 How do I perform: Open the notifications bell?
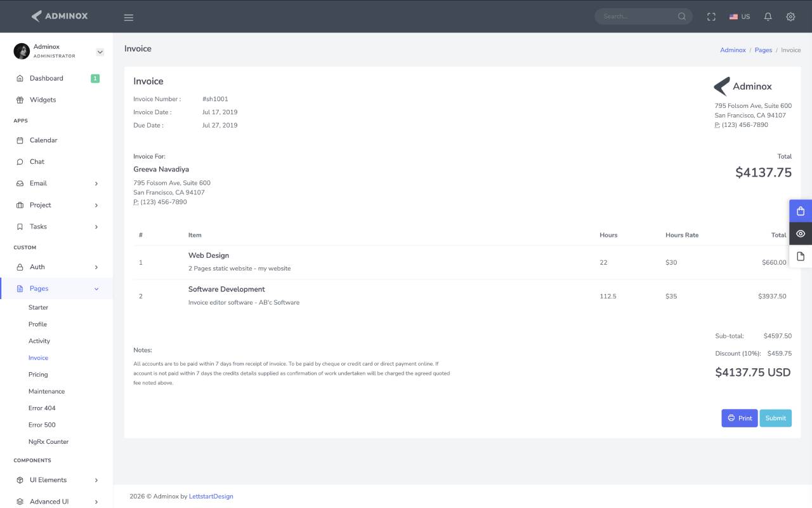coord(768,17)
